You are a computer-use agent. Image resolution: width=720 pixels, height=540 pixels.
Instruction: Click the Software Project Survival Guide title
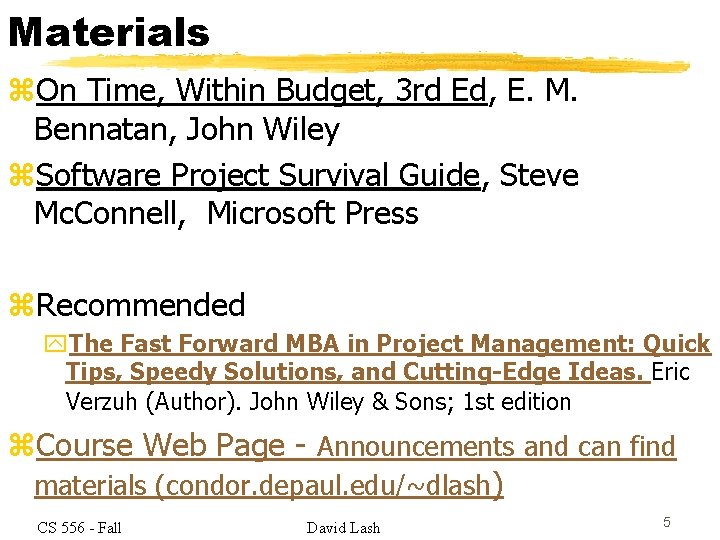click(x=258, y=175)
